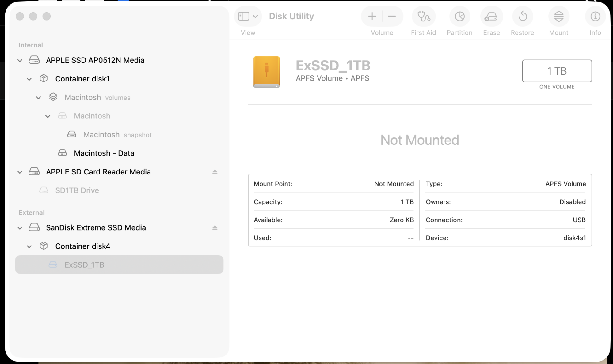Collapse Container disk1 chevron
Image resolution: width=613 pixels, height=364 pixels.
coord(29,79)
